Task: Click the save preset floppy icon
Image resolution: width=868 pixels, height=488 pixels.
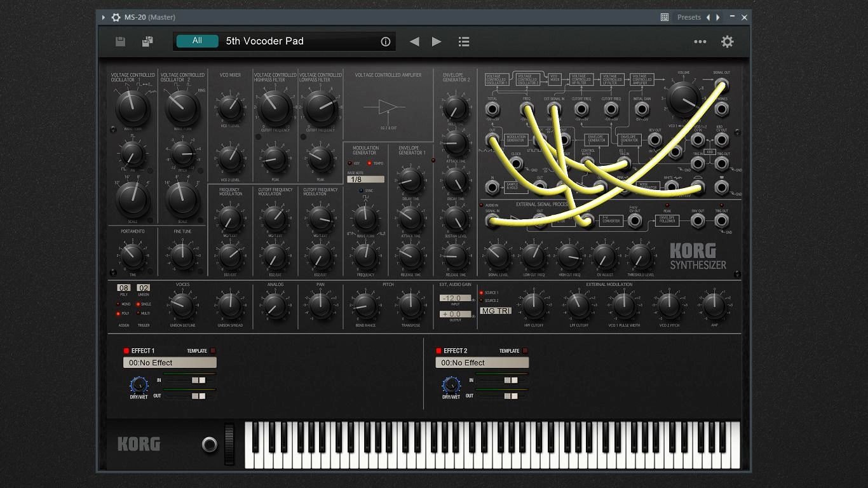Action: coord(120,41)
